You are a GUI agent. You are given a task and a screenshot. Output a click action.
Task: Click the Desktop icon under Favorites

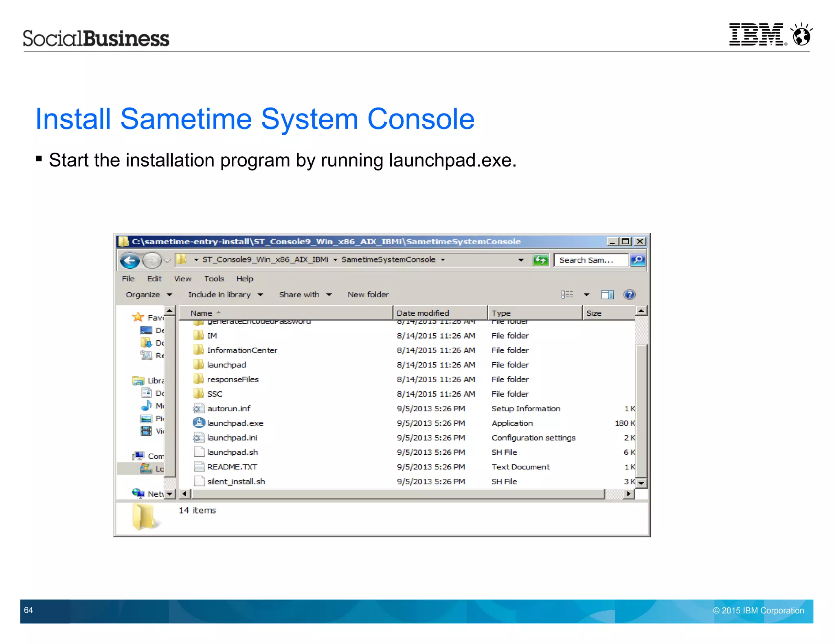pyautogui.click(x=146, y=330)
